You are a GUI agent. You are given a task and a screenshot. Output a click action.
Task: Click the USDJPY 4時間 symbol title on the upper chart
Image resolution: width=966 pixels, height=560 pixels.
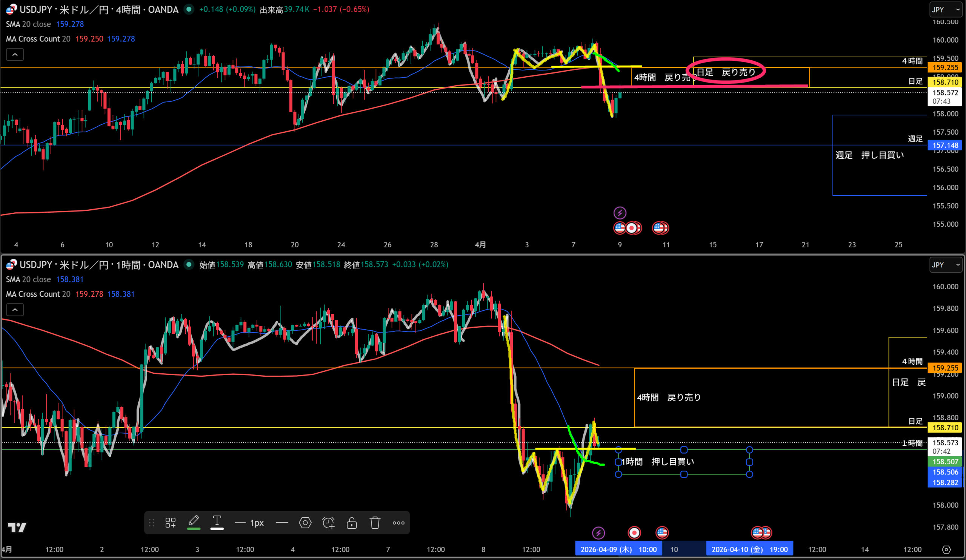[x=99, y=9]
